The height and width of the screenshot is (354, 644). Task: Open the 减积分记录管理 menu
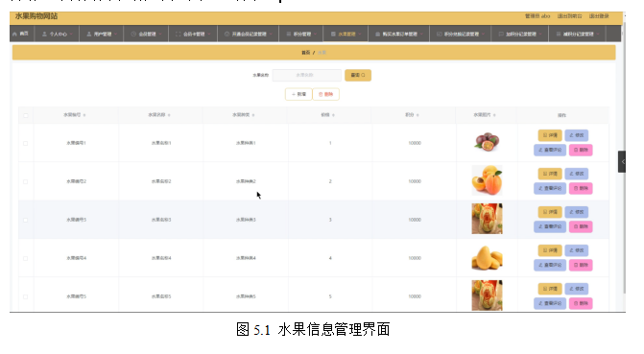pyautogui.click(x=578, y=35)
